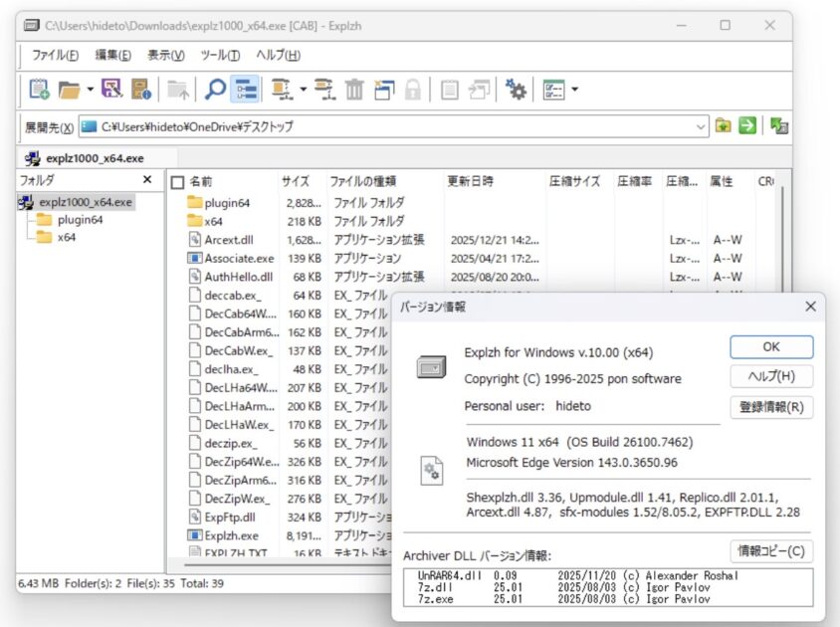Screen dimensions: 840x627
Task: Click the open archive folder icon
Action: click(x=68, y=91)
